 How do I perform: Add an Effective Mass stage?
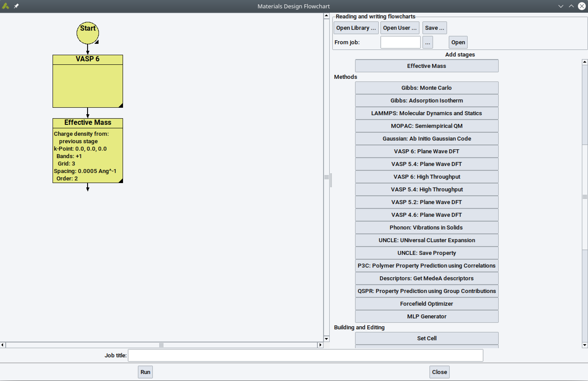click(x=426, y=66)
